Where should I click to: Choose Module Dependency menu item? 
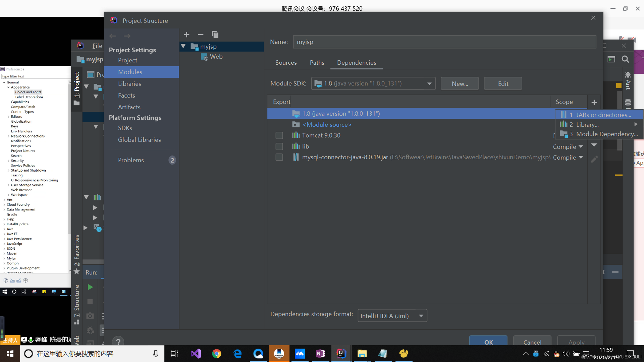[599, 134]
